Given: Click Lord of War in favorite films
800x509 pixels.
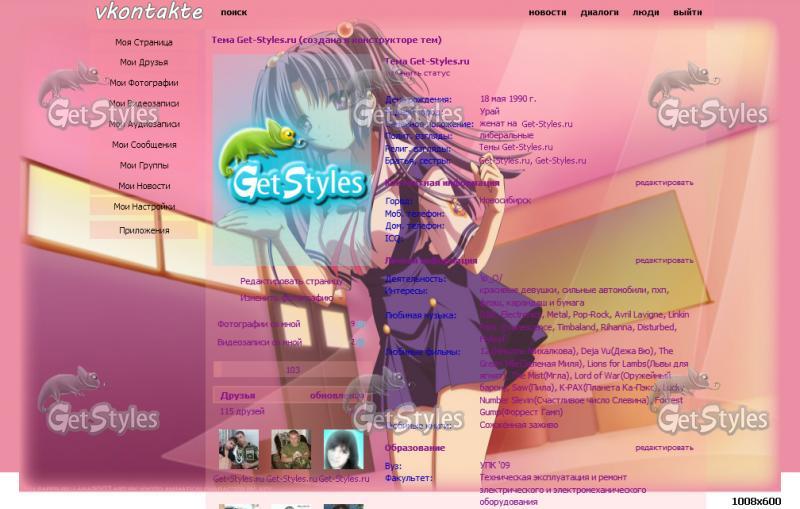Looking at the screenshot, I should pos(622,375).
